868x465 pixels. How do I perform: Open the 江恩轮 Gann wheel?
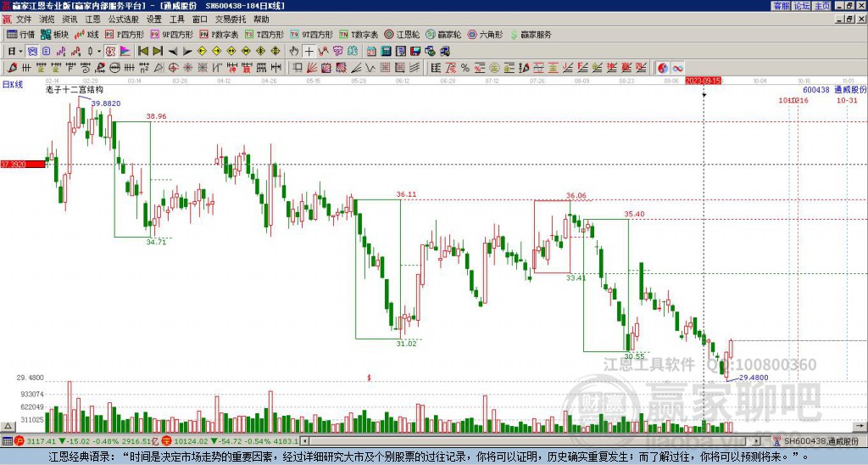click(x=403, y=34)
